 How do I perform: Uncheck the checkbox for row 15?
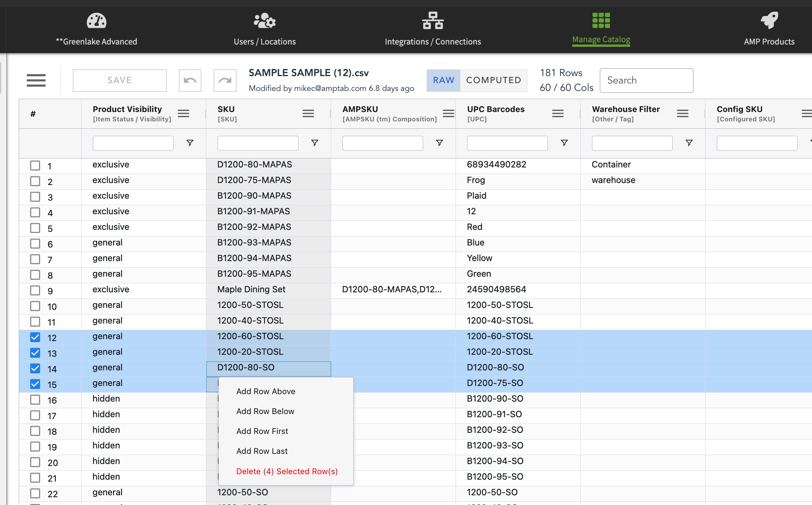click(x=35, y=384)
